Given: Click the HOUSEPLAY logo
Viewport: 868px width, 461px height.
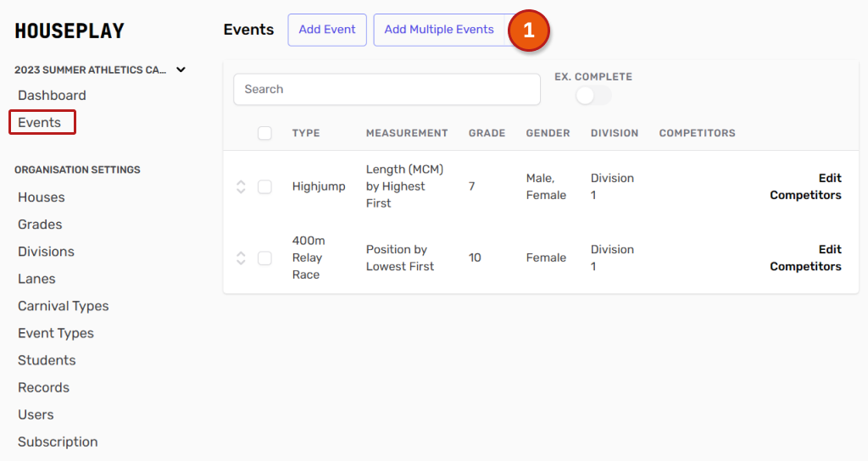Looking at the screenshot, I should point(70,31).
